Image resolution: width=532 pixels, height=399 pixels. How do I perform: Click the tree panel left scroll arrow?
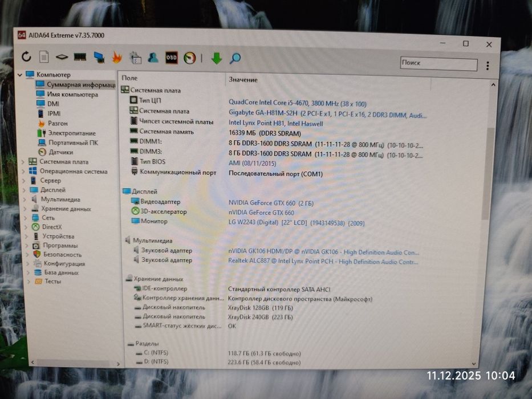[33, 363]
